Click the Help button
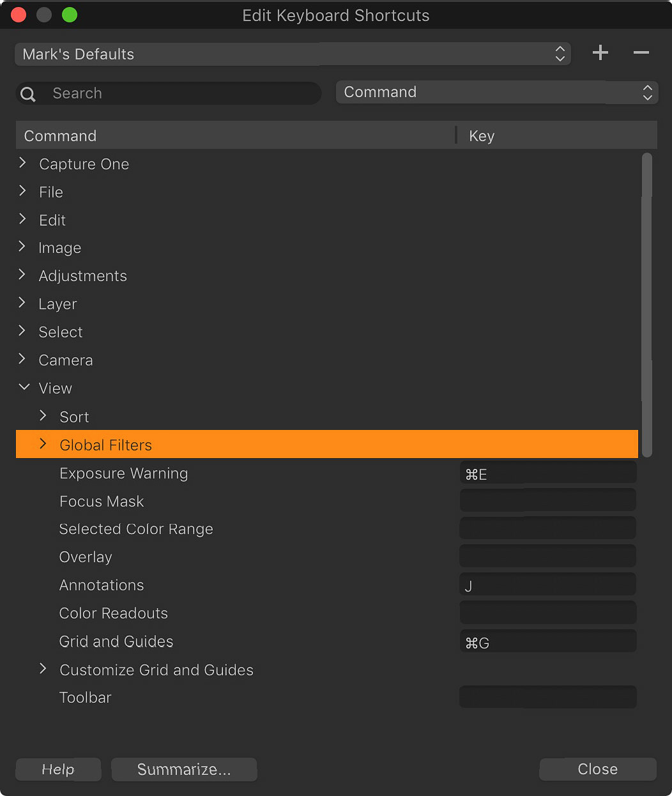The height and width of the screenshot is (796, 672). (58, 769)
